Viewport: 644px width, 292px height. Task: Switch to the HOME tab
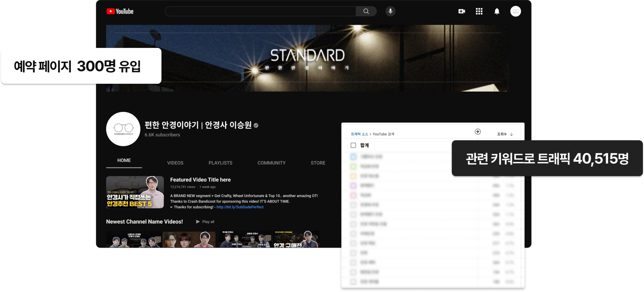coord(124,160)
